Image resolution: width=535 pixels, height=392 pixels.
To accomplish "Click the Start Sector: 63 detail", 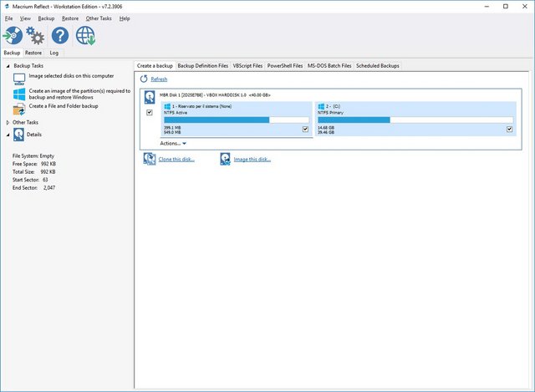I will pos(30,180).
